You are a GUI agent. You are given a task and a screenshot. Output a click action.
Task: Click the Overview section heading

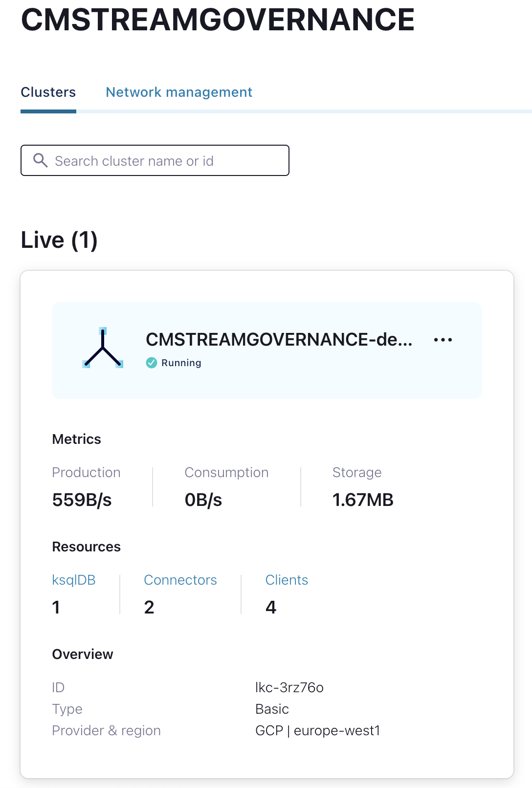click(x=83, y=654)
